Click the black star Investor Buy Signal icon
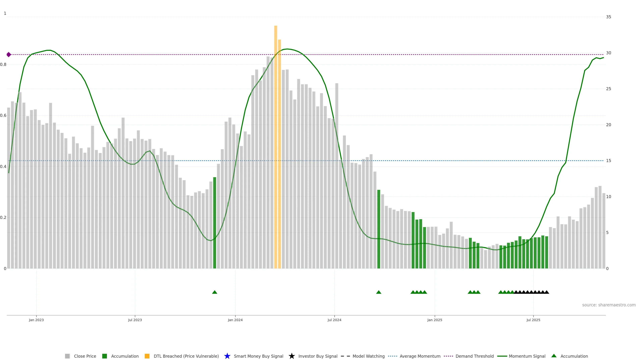Image resolution: width=644 pixels, height=362 pixels. (x=291, y=356)
